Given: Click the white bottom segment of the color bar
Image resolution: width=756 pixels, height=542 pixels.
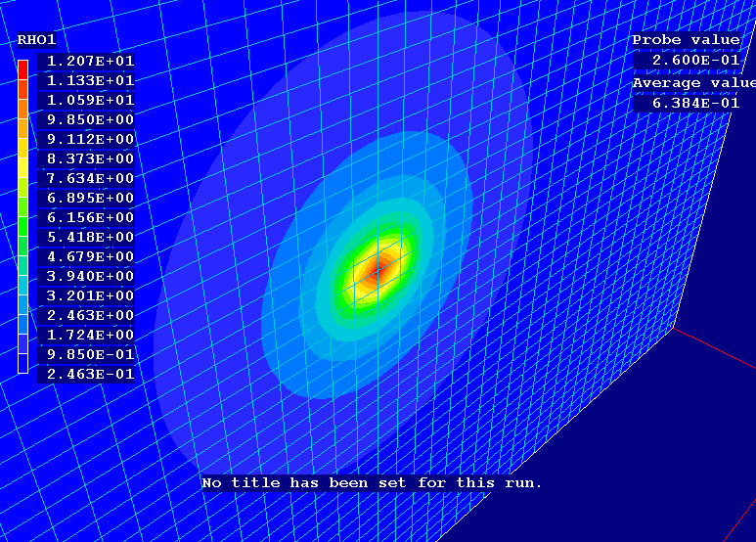Looking at the screenshot, I should click(x=22, y=363).
